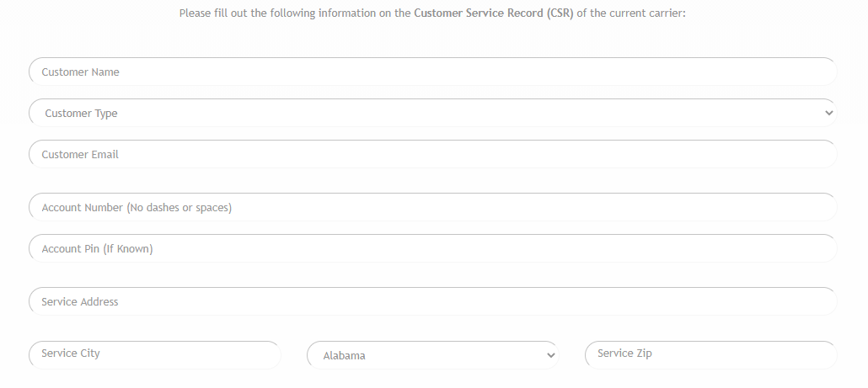Select the Account Number field
Image resolution: width=868 pixels, height=388 pixels.
pos(432,208)
